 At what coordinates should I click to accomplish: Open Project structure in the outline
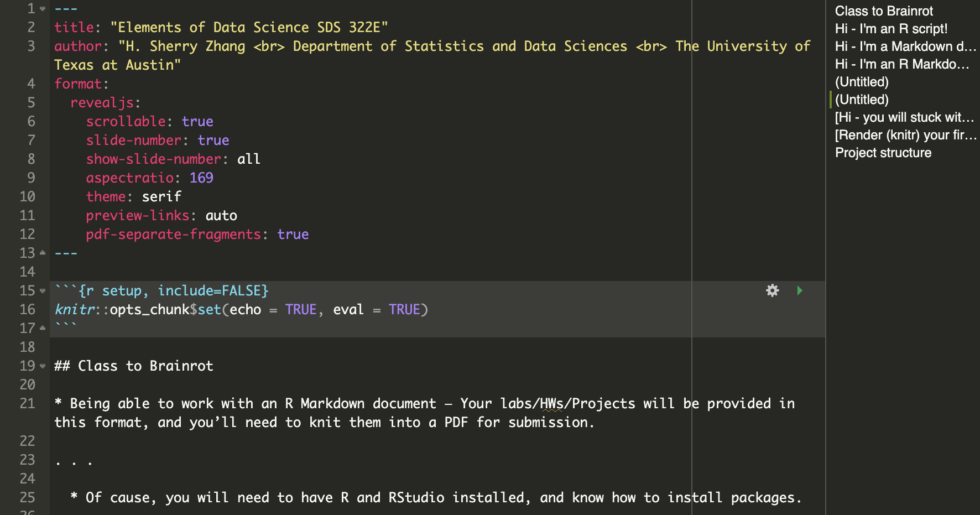click(x=883, y=153)
